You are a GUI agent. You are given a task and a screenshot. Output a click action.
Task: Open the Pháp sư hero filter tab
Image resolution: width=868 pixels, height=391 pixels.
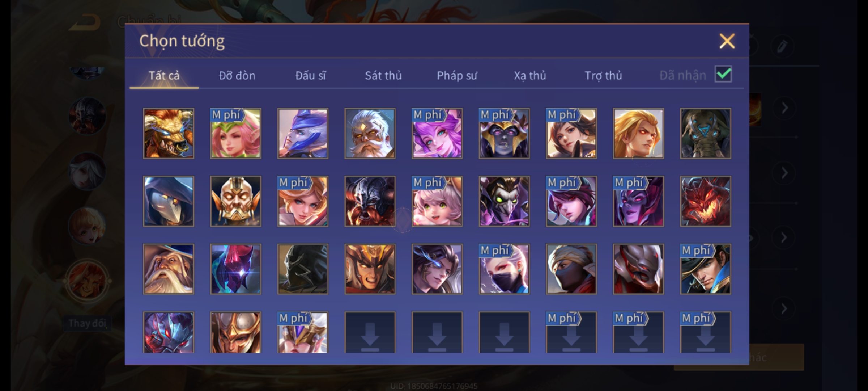pos(457,75)
